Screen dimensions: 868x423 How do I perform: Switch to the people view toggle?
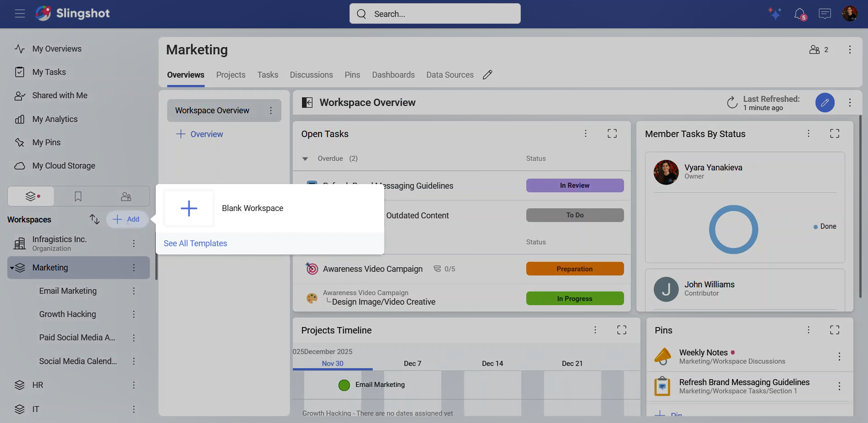pyautogui.click(x=126, y=196)
